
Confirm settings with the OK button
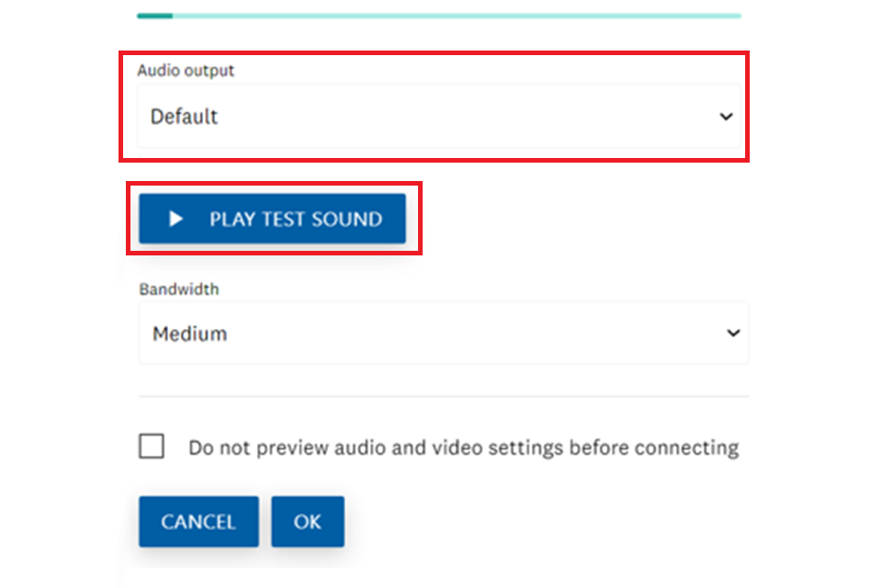pyautogui.click(x=308, y=522)
